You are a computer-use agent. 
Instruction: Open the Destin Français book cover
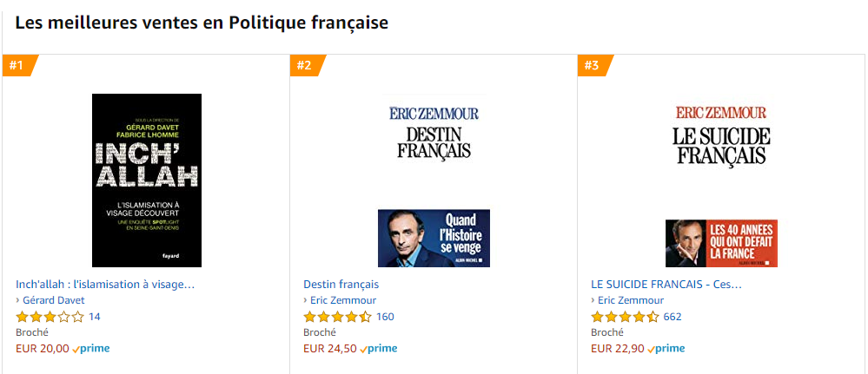434,180
